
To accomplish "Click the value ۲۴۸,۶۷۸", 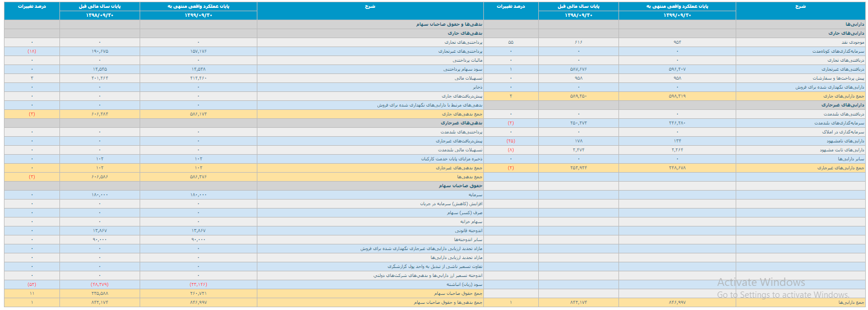I will [x=677, y=168].
